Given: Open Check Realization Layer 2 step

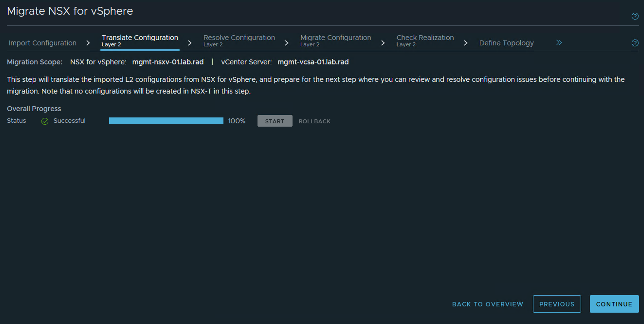Looking at the screenshot, I should point(425,41).
